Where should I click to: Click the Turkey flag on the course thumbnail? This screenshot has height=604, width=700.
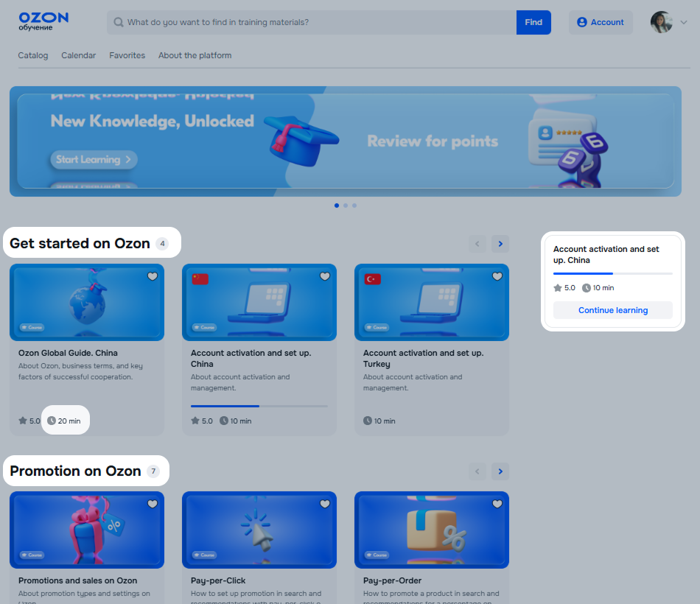point(372,278)
